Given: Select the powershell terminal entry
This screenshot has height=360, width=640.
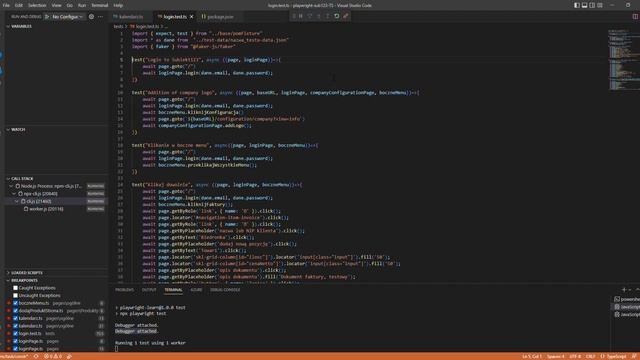Looking at the screenshot, I should (627, 299).
